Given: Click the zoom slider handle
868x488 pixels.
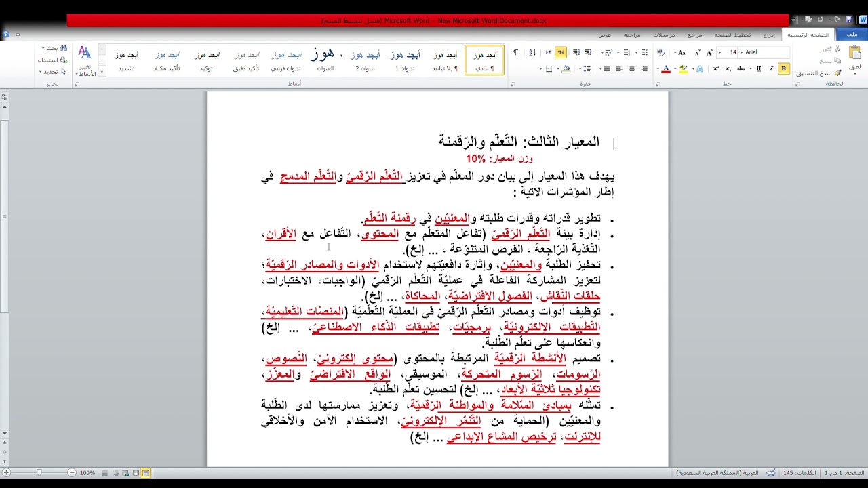Looking at the screenshot, I should point(39,472).
